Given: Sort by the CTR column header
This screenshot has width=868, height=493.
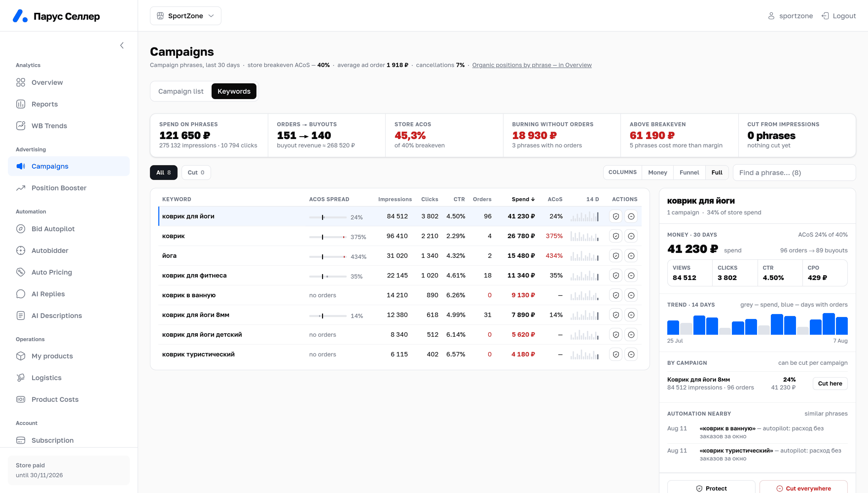Looking at the screenshot, I should coord(459,199).
